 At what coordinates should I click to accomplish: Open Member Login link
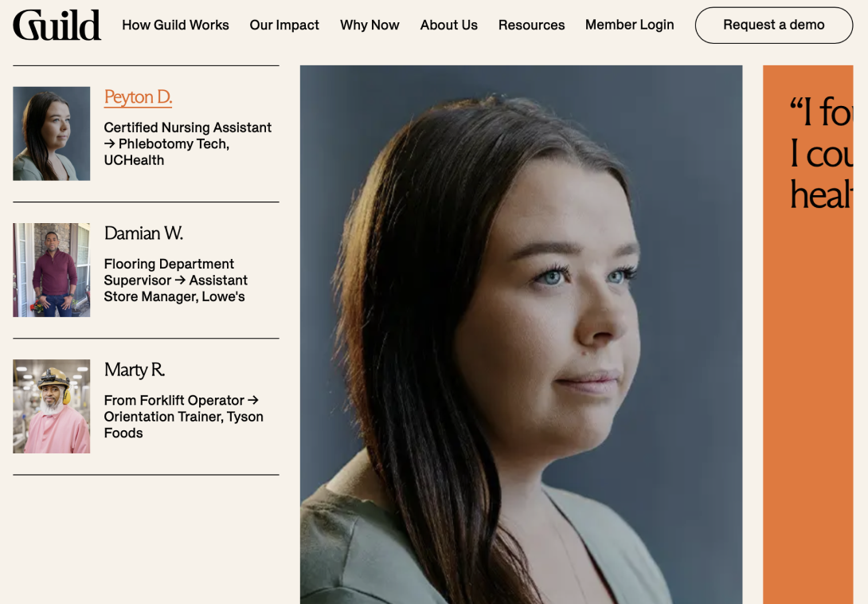pyautogui.click(x=629, y=25)
